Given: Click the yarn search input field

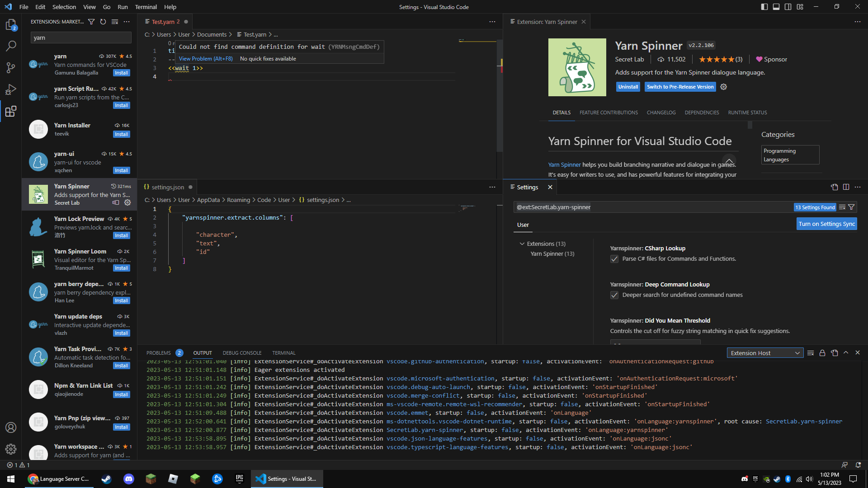Looking at the screenshot, I should coord(81,38).
